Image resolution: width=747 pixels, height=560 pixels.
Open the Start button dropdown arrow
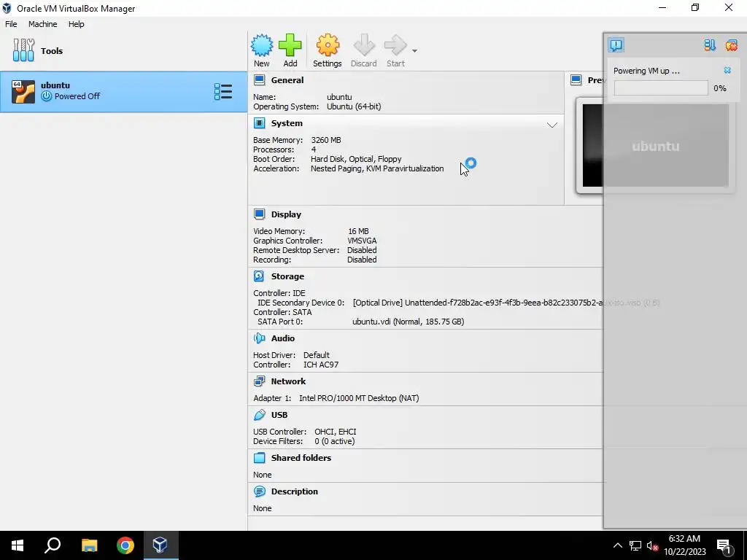(x=414, y=51)
